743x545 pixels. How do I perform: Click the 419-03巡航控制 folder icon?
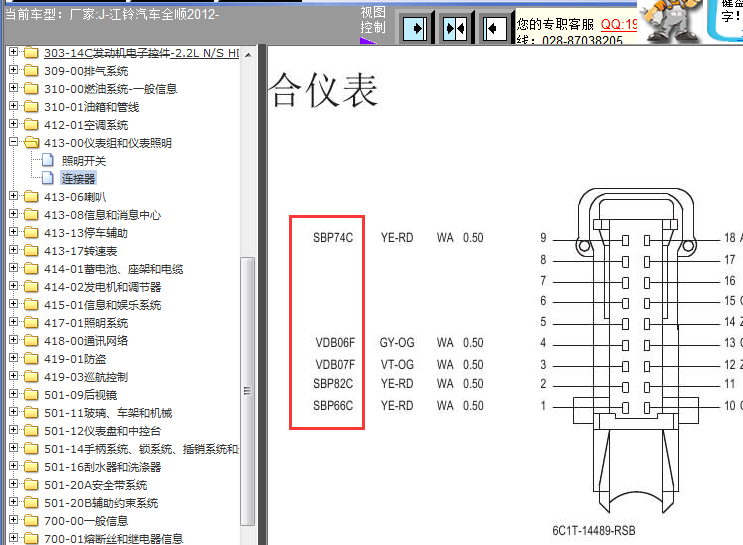coord(31,377)
